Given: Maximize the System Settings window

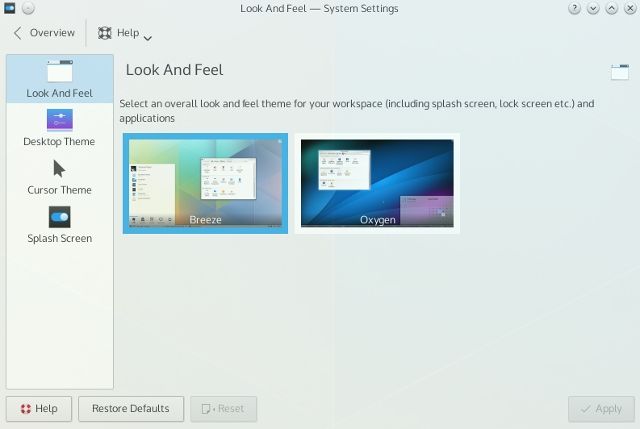Looking at the screenshot, I should pos(611,8).
